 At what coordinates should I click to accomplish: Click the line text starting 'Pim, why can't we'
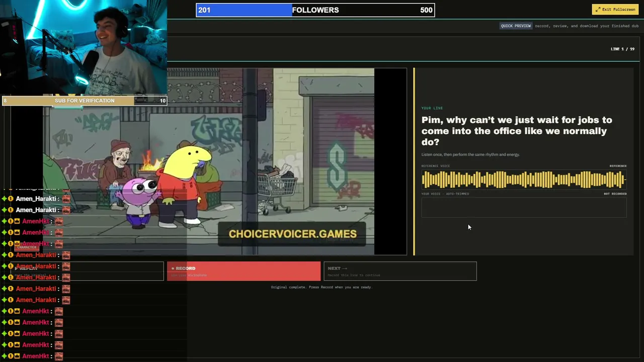(517, 131)
